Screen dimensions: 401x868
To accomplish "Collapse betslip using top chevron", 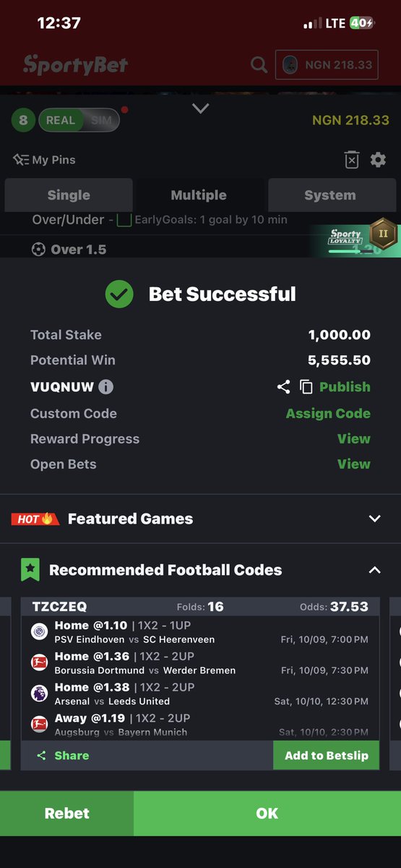I will [201, 109].
